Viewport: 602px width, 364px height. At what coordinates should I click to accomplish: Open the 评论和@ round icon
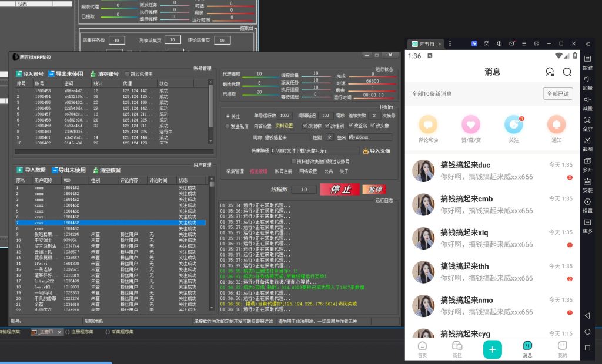pos(427,124)
